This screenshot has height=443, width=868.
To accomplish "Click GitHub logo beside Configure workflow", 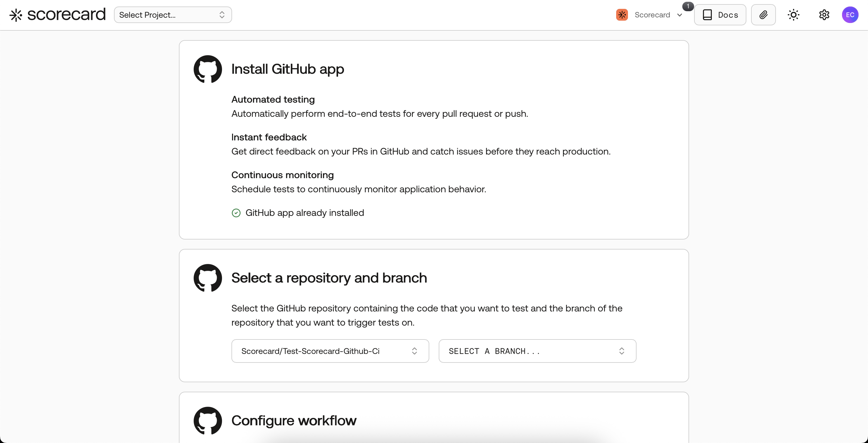I will tap(208, 421).
